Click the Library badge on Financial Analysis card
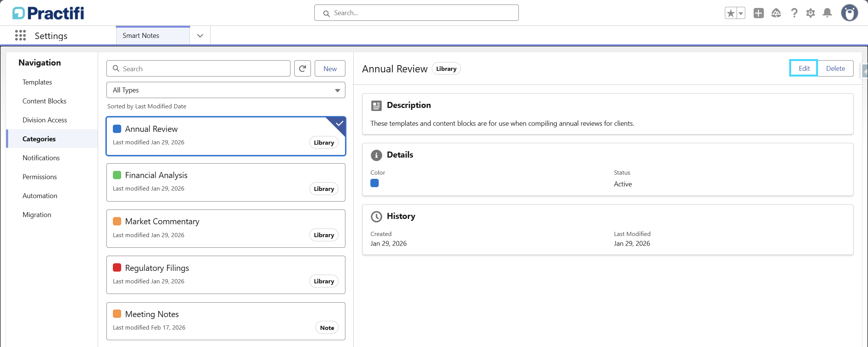Image resolution: width=868 pixels, height=347 pixels. click(324, 189)
